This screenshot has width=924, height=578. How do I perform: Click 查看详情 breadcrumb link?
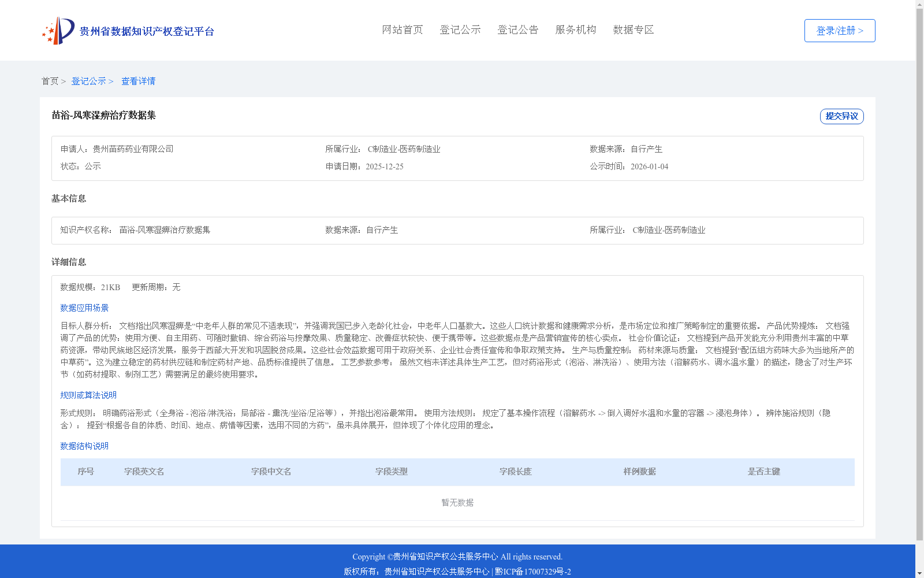pos(138,81)
